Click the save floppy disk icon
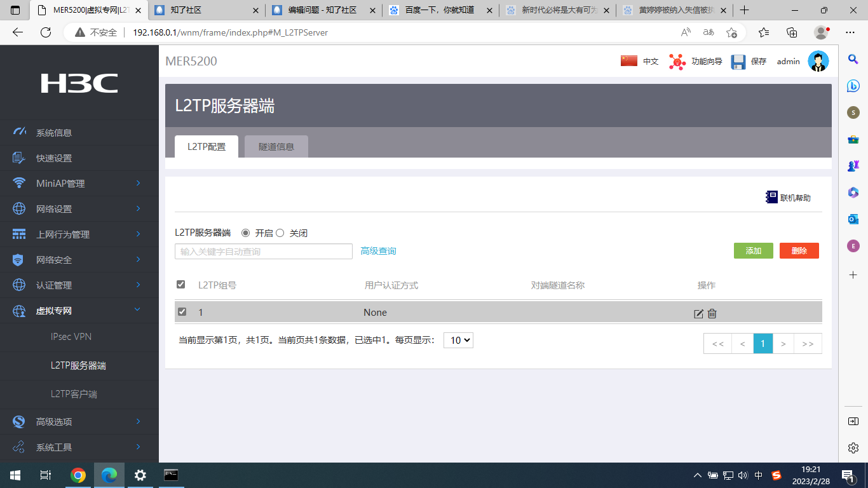The image size is (868, 488). pyautogui.click(x=738, y=62)
